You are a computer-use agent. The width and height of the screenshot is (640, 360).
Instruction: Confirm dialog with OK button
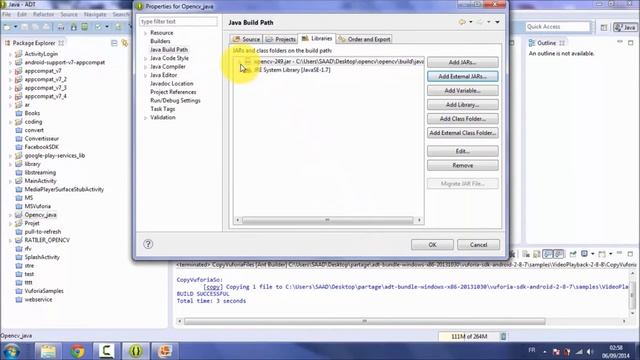pos(432,245)
